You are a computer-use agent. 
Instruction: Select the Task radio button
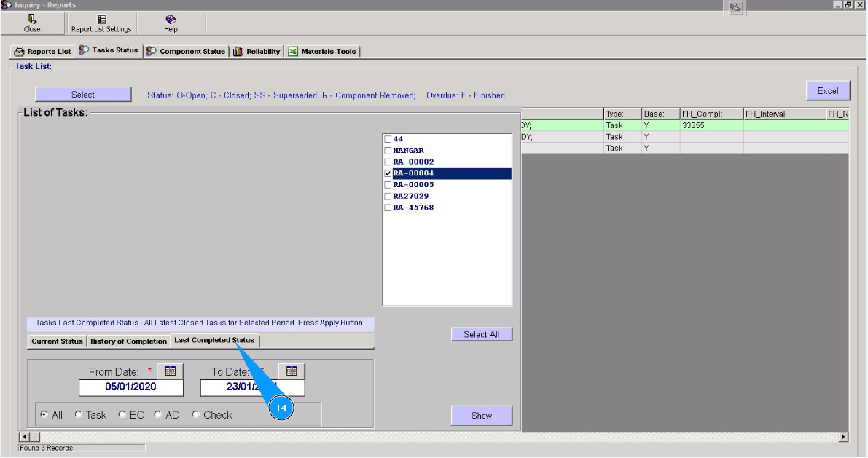coord(78,414)
